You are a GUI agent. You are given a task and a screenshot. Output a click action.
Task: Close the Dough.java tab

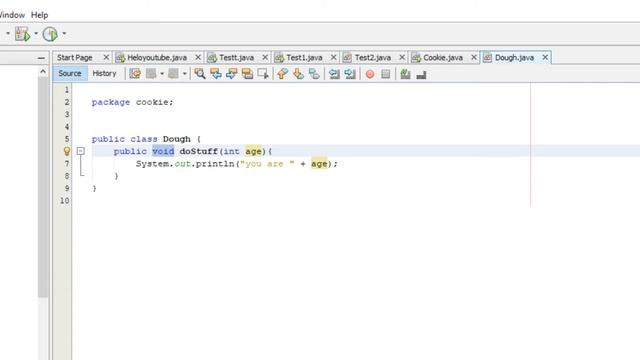point(545,58)
